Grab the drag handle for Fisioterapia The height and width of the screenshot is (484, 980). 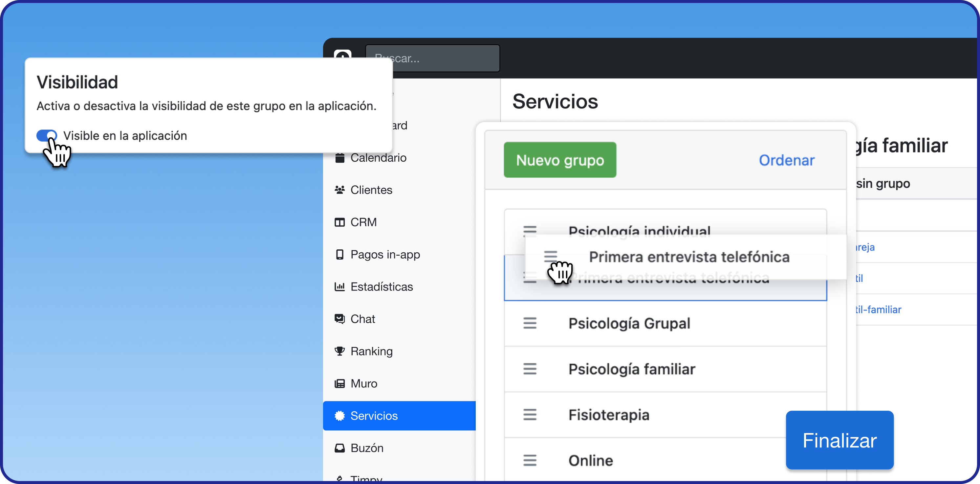point(530,414)
